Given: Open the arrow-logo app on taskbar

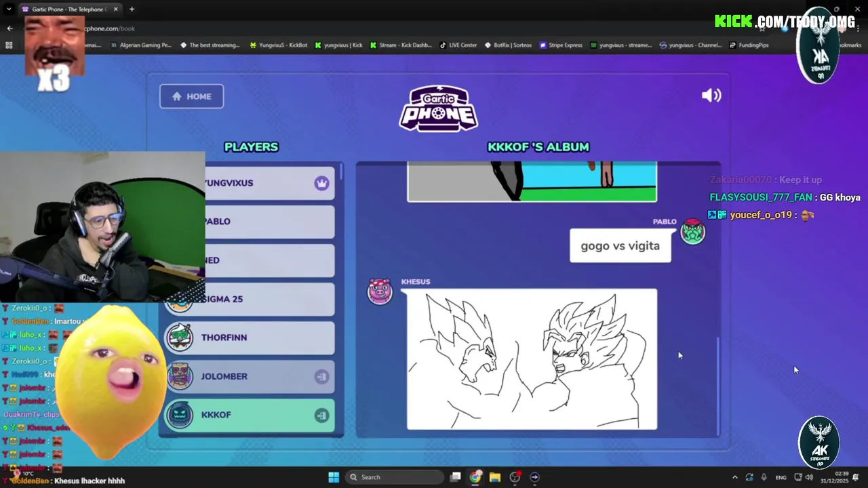Looking at the screenshot, I should click(534, 477).
